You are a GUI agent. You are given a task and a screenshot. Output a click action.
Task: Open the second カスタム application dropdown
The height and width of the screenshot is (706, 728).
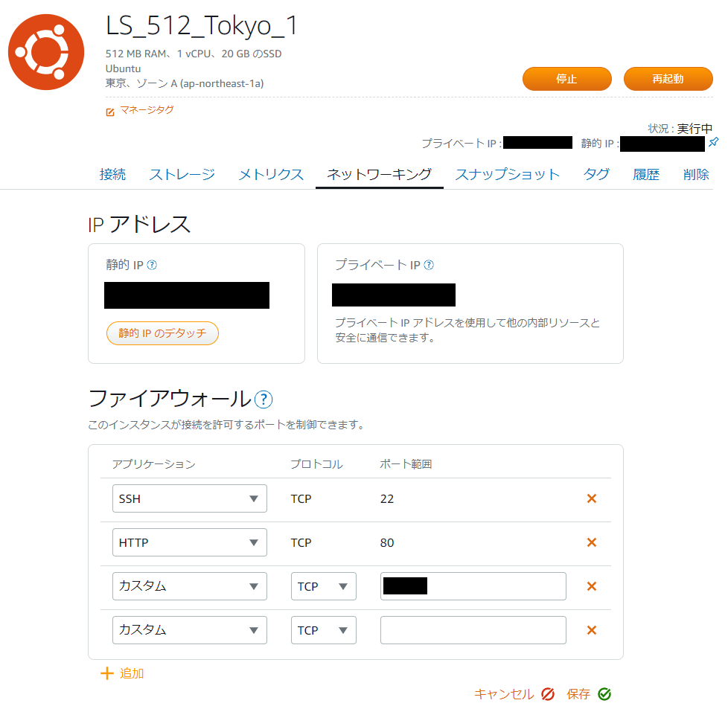[190, 630]
